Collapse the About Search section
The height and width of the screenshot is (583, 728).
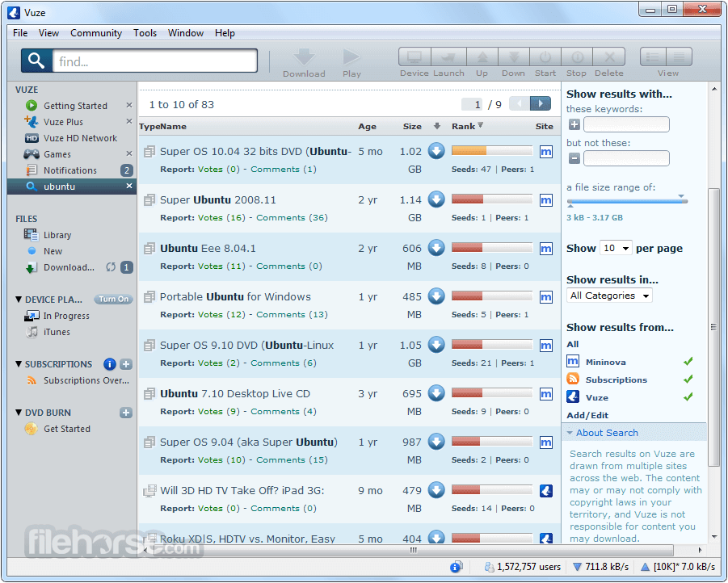coord(570,433)
